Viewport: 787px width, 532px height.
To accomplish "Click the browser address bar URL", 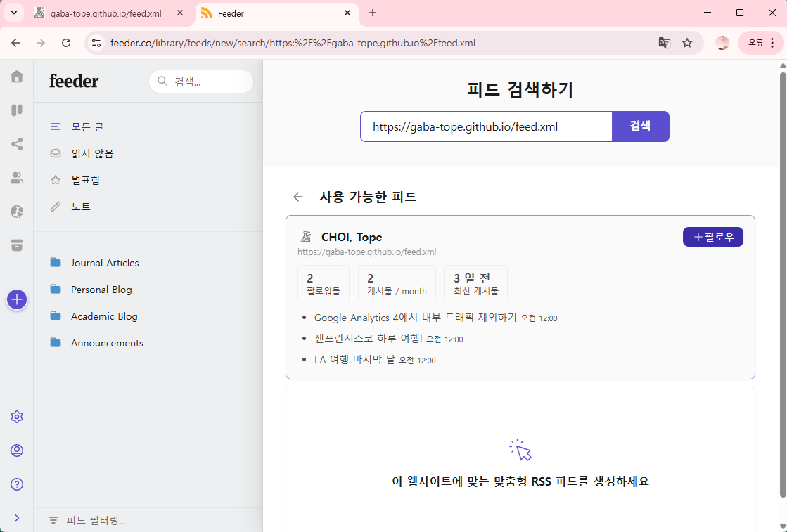I will [x=293, y=43].
